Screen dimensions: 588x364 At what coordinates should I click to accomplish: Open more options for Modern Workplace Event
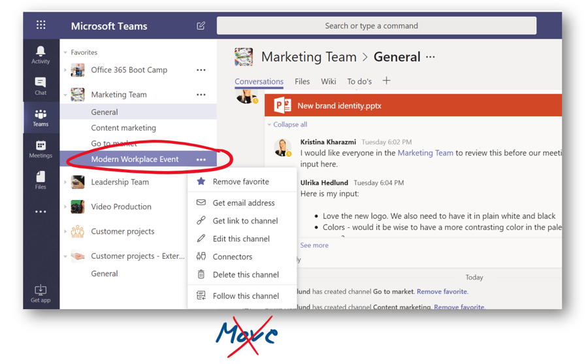pyautogui.click(x=201, y=159)
